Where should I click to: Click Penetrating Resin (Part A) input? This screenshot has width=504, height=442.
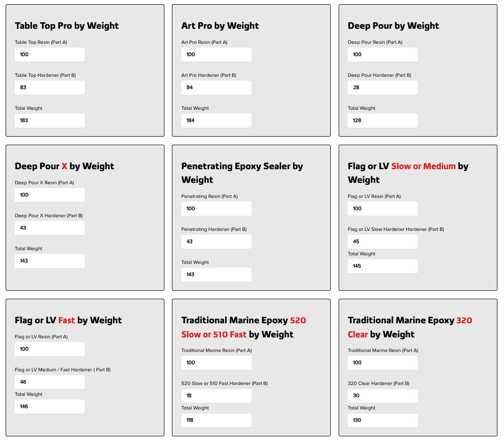tap(216, 209)
